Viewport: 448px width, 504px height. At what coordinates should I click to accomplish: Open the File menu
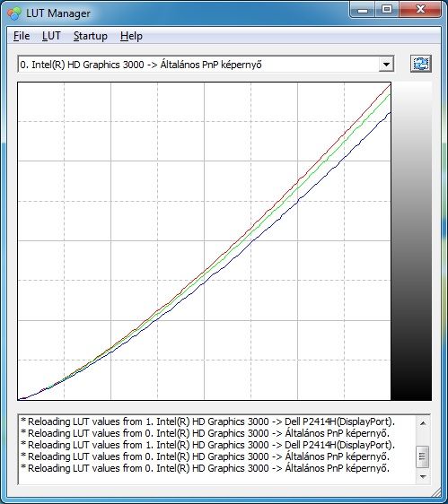click(x=22, y=36)
